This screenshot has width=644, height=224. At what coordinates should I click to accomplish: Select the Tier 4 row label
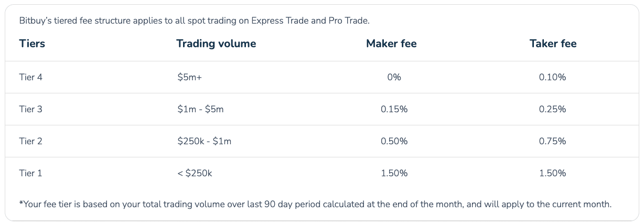click(x=30, y=77)
